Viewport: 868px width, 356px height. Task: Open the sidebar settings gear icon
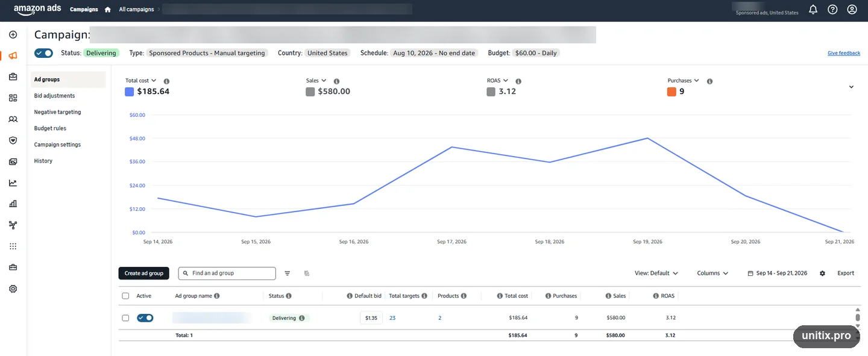(x=13, y=289)
